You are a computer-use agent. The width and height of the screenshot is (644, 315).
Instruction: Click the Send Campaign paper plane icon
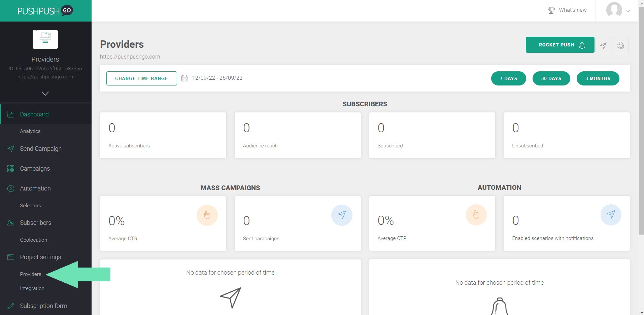[11, 149]
